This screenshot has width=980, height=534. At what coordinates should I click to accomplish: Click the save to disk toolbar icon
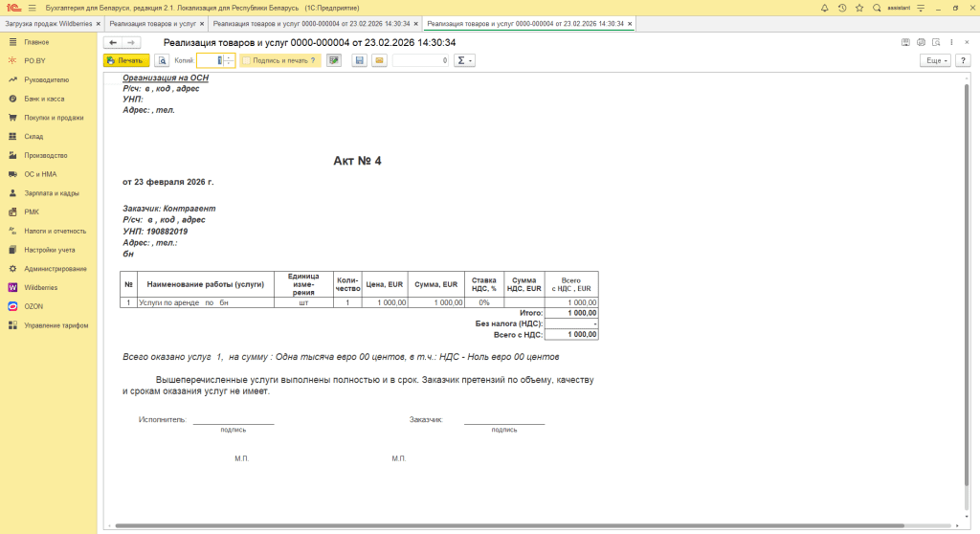click(360, 60)
